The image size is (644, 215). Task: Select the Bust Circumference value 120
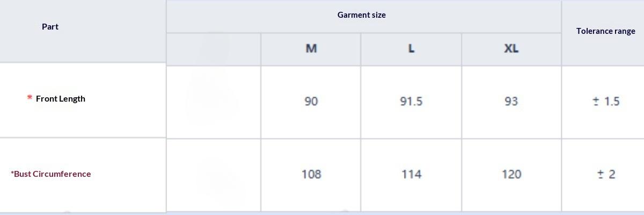tap(511, 175)
